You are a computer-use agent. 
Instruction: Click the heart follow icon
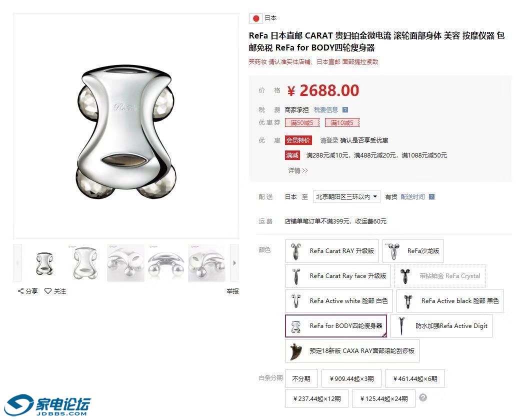pyautogui.click(x=48, y=291)
